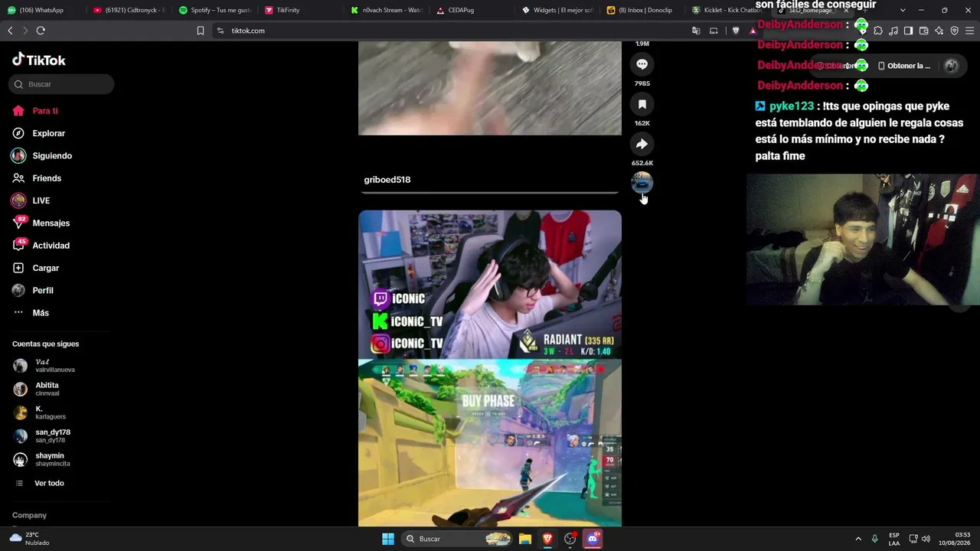Click the Windows taskbar Buscar search box
Screen dimensions: 980x551
457,539
